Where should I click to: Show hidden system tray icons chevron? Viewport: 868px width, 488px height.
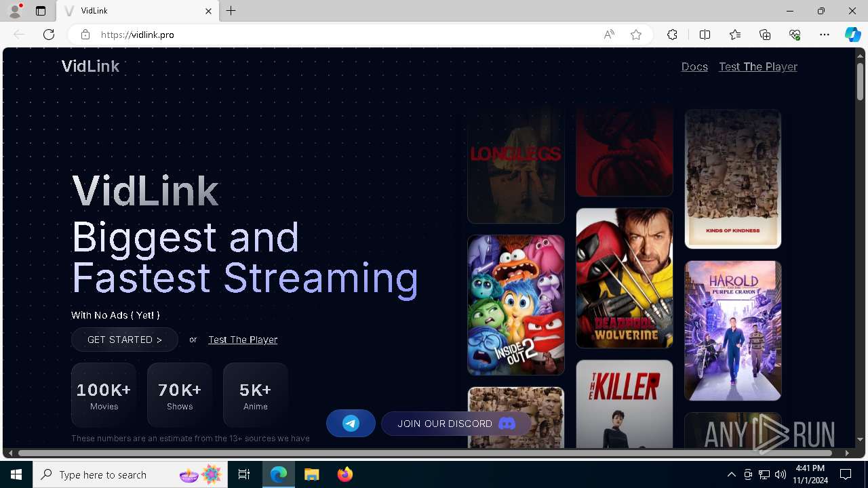coord(731,474)
